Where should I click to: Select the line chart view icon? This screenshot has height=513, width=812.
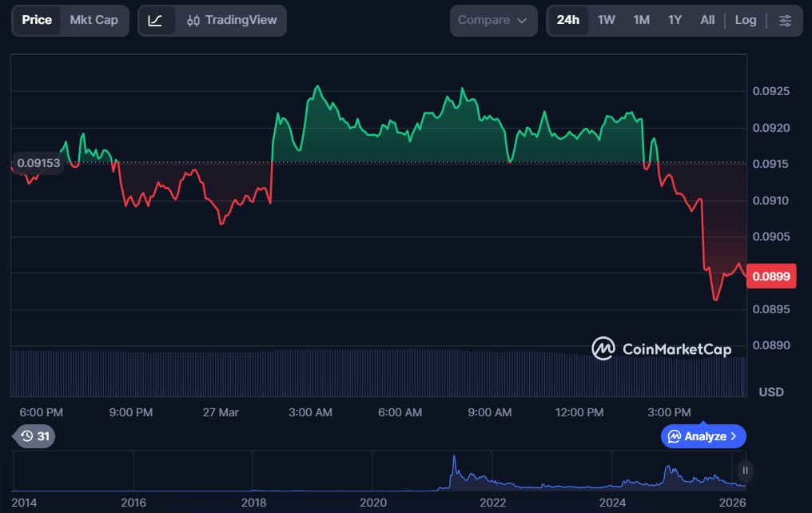(x=156, y=20)
